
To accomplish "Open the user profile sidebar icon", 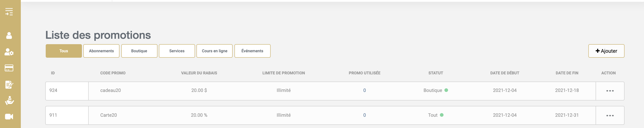I will pyautogui.click(x=9, y=35).
